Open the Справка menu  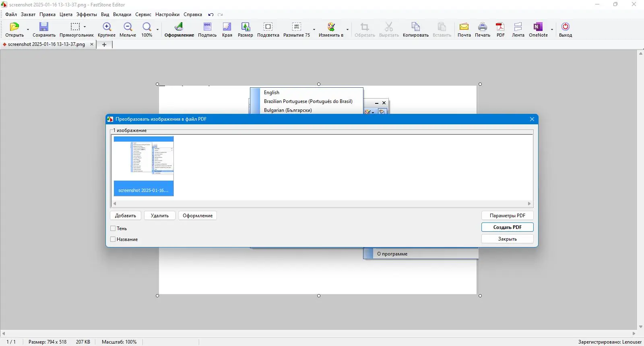(193, 14)
